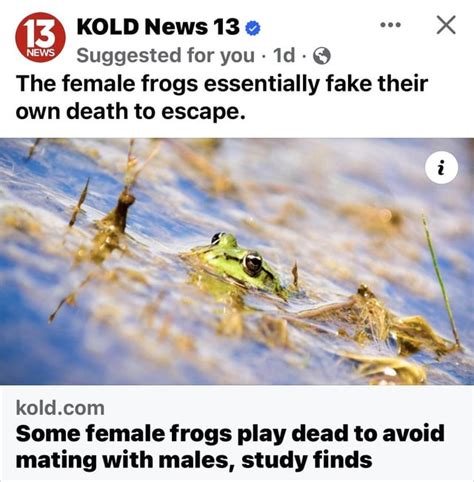Click the Suggested for you label
The height and width of the screenshot is (482, 474).
click(165, 56)
